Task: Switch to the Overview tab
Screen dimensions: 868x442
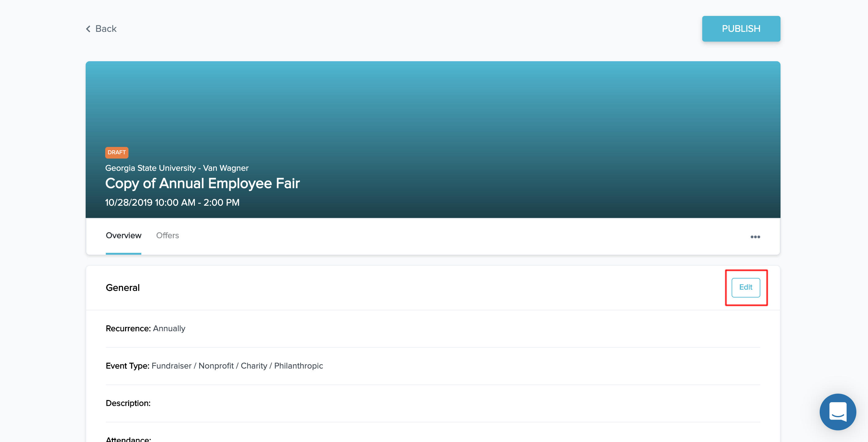Action: pyautogui.click(x=123, y=235)
